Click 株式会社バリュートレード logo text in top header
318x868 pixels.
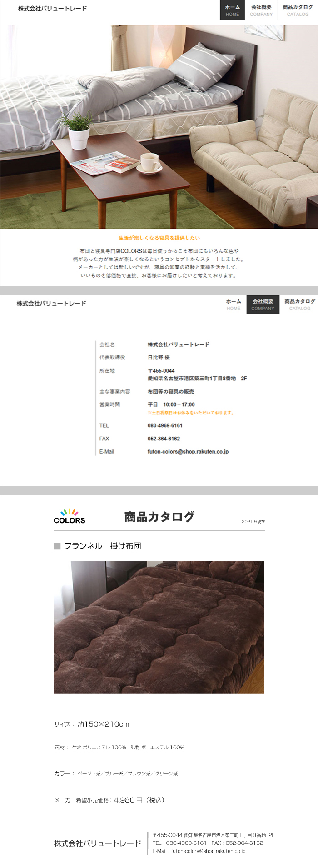52,9
